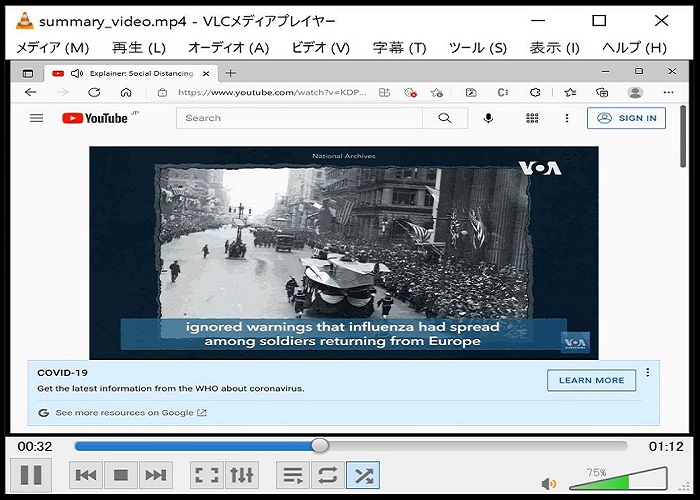
Task: View site information lock icon
Action: (162, 92)
